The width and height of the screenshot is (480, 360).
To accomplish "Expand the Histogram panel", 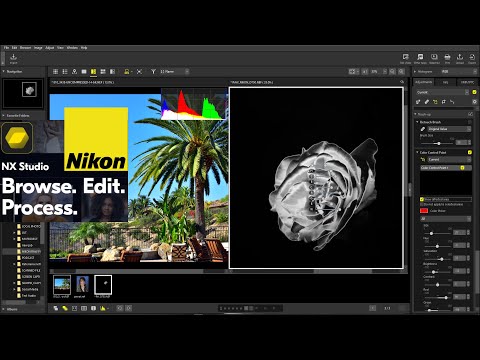I will coord(415,72).
